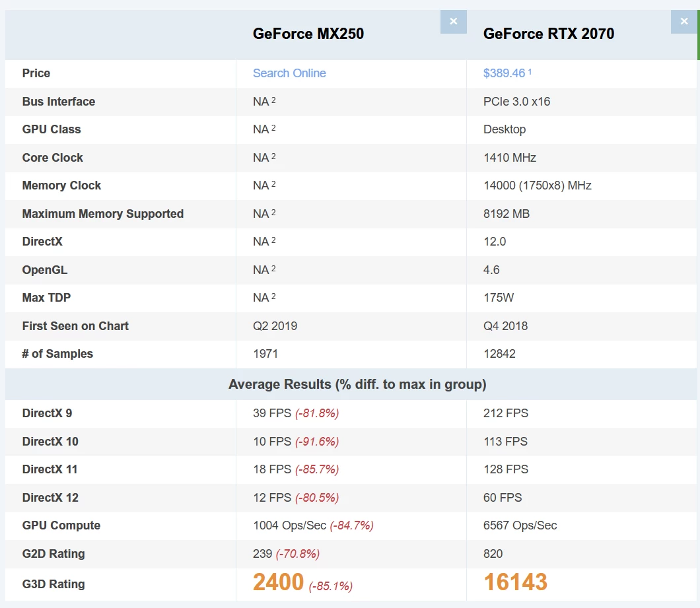Screen dimensions: 700x608
Task: Open the $389.46 price link
Action: point(504,73)
